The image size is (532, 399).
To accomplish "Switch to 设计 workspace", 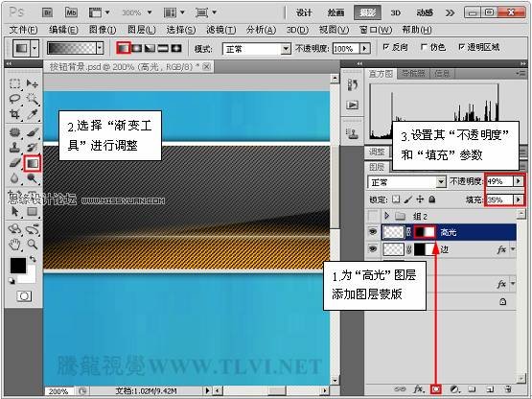I will 304,12.
